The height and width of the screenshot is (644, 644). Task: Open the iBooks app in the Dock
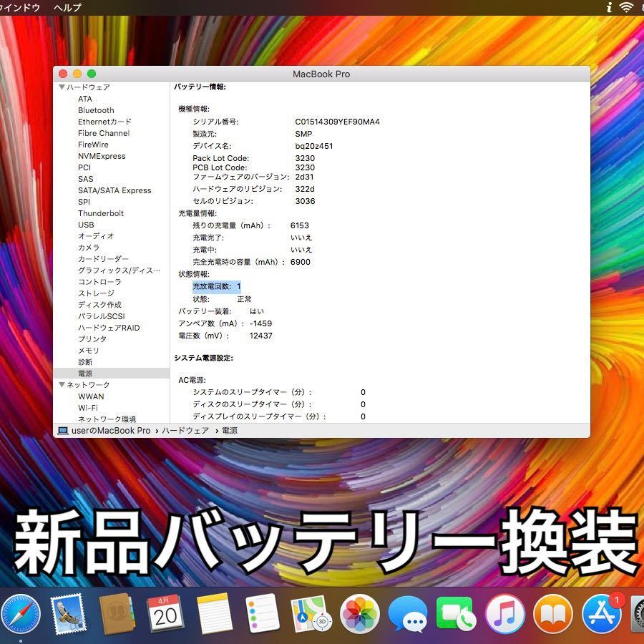point(553,615)
